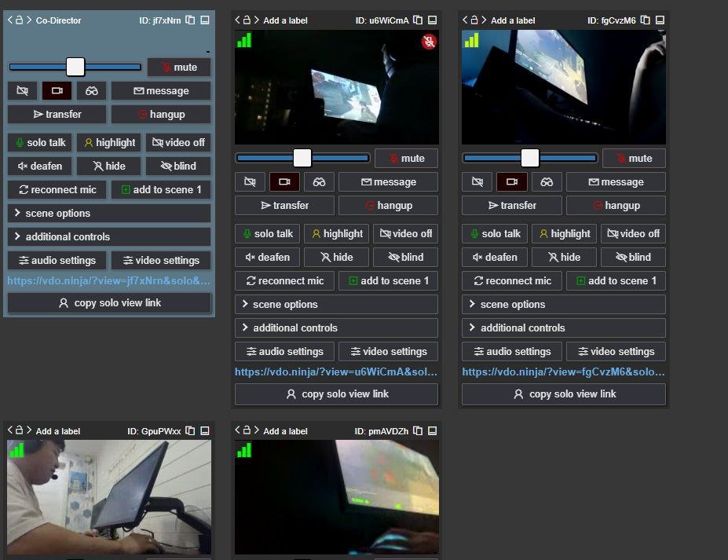Adjust volume slider for guest u6WiCmA
The height and width of the screenshot is (560, 728).
click(x=302, y=158)
